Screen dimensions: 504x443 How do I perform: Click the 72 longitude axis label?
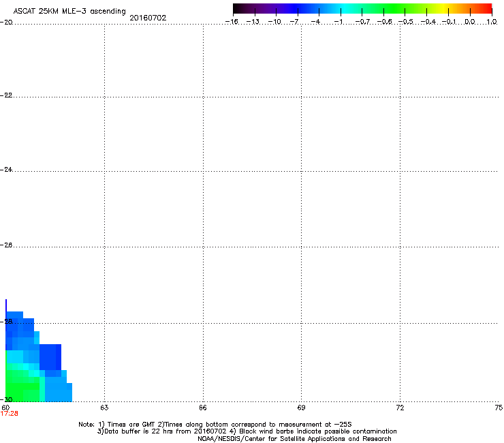point(400,408)
